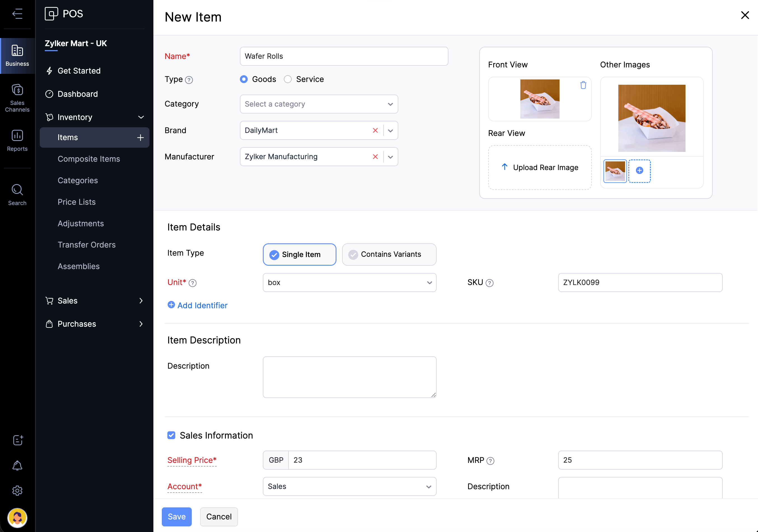Select the Goods radio button

(x=244, y=79)
